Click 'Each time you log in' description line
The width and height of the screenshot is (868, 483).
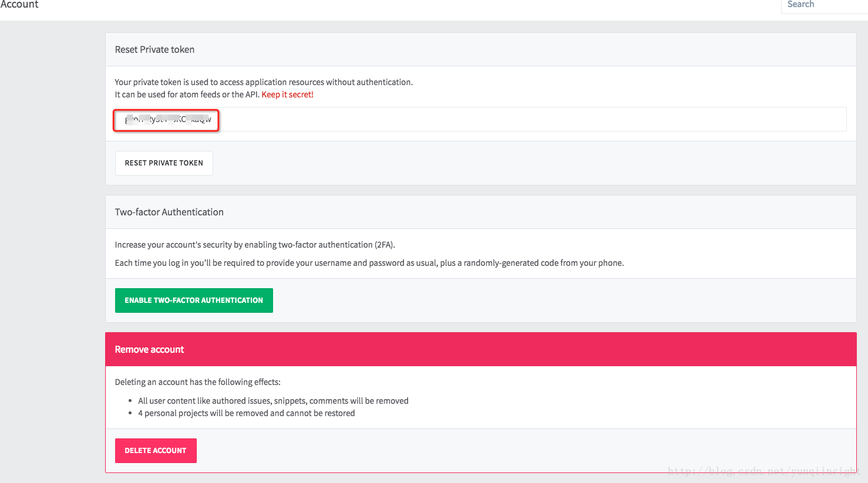pos(369,263)
